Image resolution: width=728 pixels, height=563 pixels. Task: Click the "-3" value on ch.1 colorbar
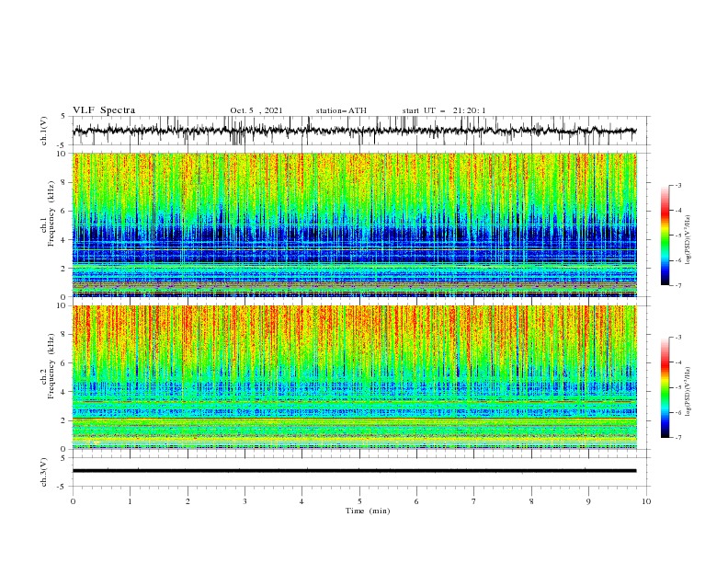[678, 185]
